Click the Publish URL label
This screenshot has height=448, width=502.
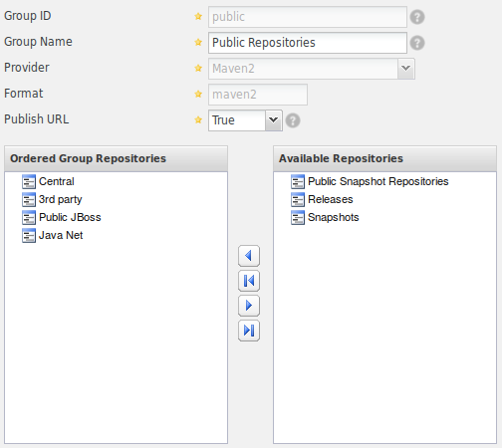point(37,119)
